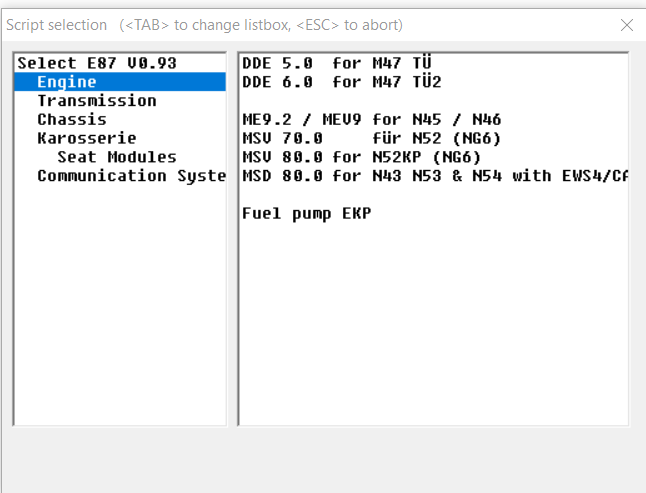Close the Script selection window
The height and width of the screenshot is (493, 646).
(x=627, y=25)
